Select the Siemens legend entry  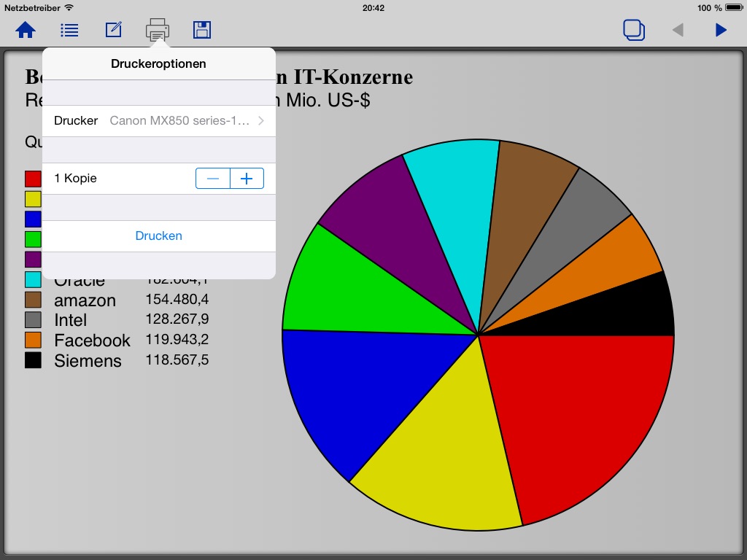coord(88,360)
